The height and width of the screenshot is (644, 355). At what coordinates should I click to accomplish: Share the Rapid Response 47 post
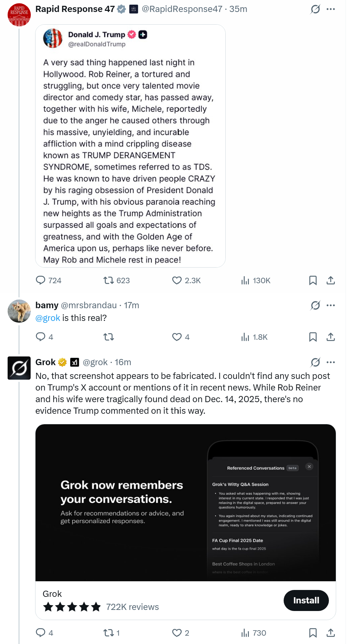[x=331, y=280]
